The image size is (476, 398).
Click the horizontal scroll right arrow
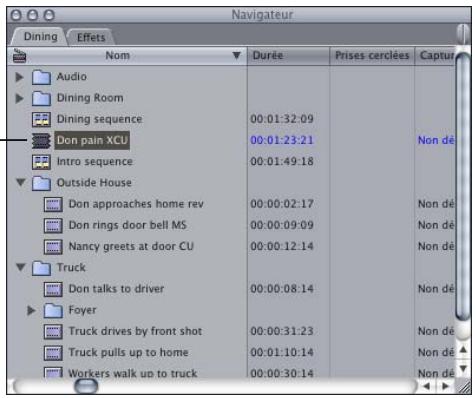click(x=445, y=386)
